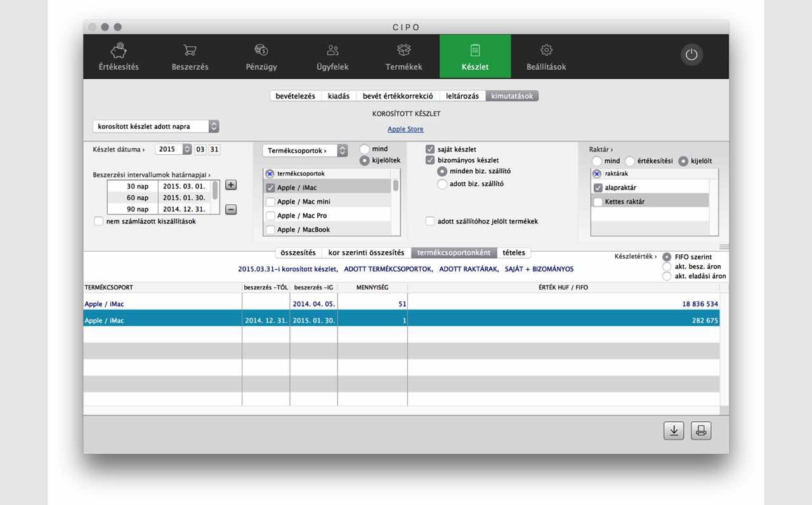Open the Értékesítés piggy bank section
Image resolution: width=812 pixels, height=505 pixels.
(119, 56)
